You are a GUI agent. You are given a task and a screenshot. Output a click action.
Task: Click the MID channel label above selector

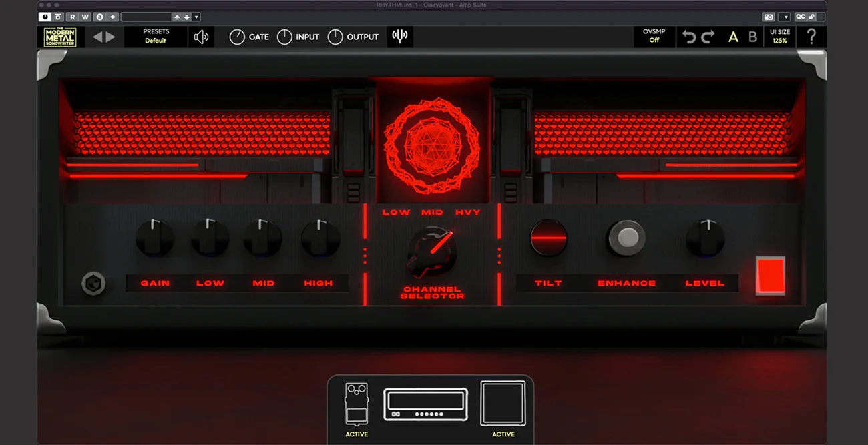[432, 212]
